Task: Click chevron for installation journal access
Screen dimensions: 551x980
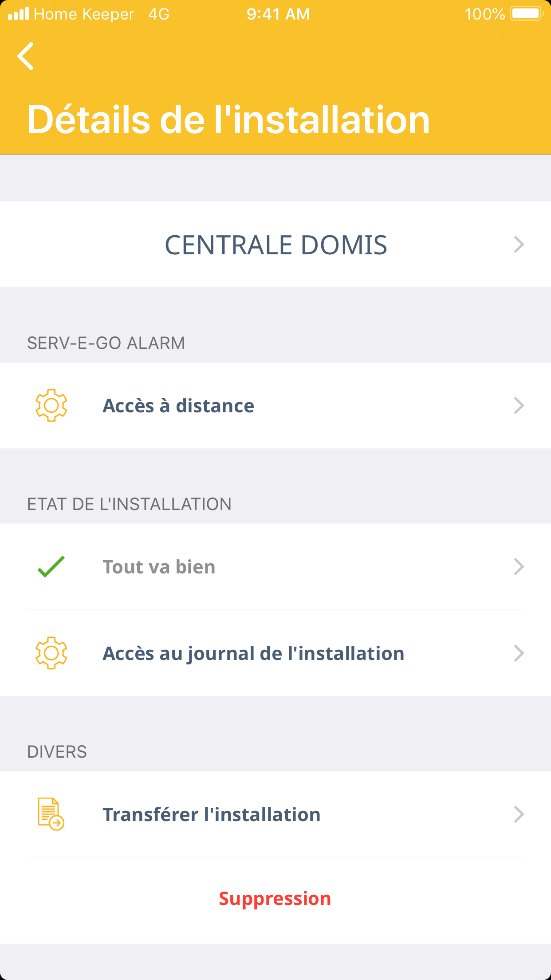Action: click(x=519, y=653)
